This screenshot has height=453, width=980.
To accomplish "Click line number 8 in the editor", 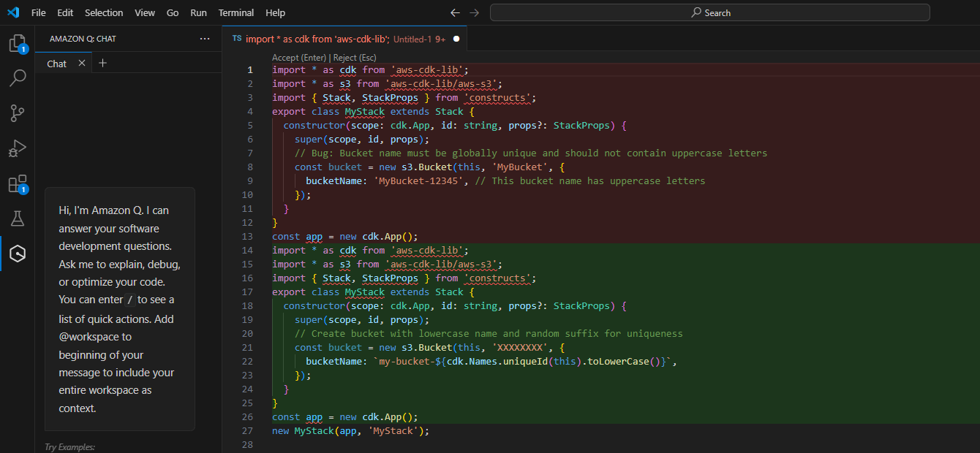I will (250, 167).
